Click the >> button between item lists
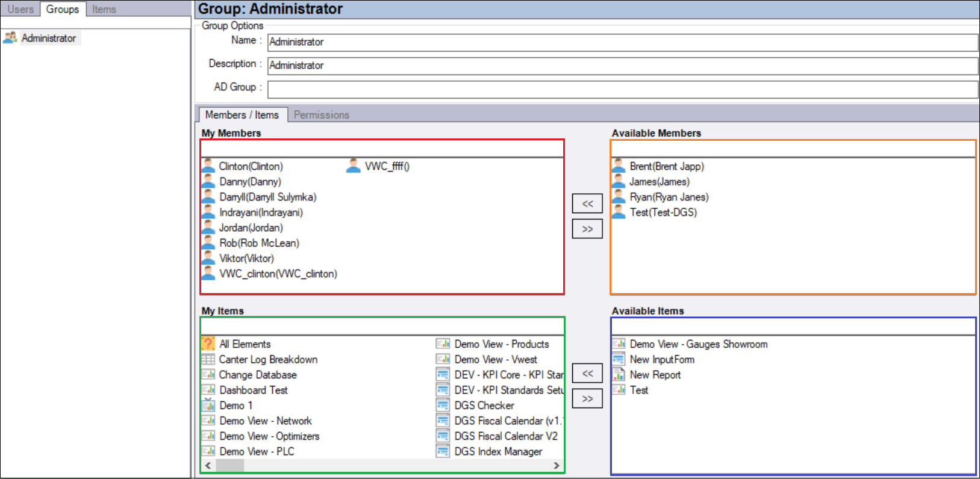 tap(587, 399)
